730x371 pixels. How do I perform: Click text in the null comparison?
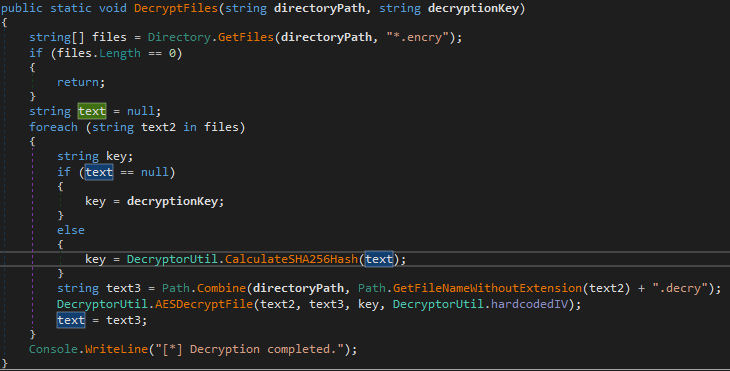99,172
